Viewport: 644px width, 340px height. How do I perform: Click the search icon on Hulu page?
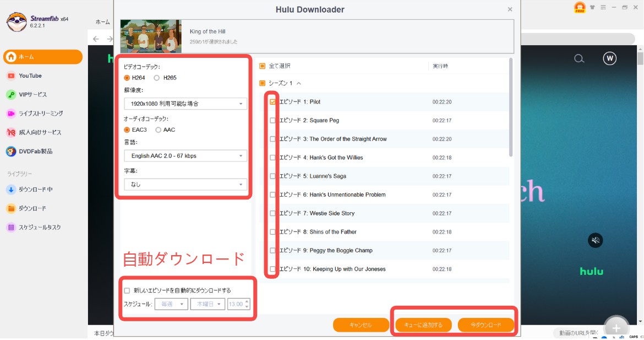(x=579, y=59)
